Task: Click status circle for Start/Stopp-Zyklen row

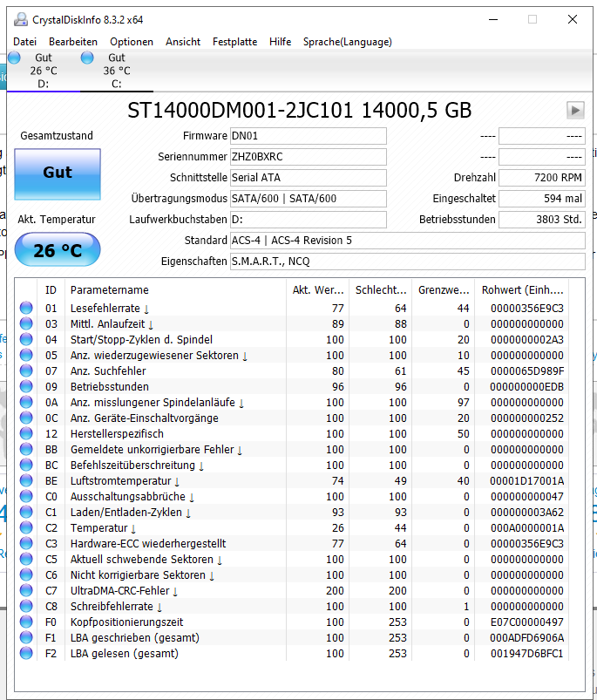Action: (x=26, y=339)
